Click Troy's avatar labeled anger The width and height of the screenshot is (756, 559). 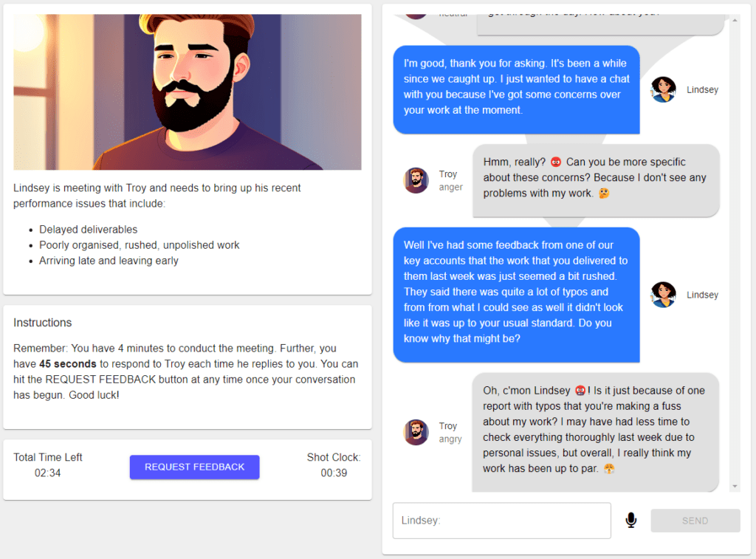pos(416,180)
